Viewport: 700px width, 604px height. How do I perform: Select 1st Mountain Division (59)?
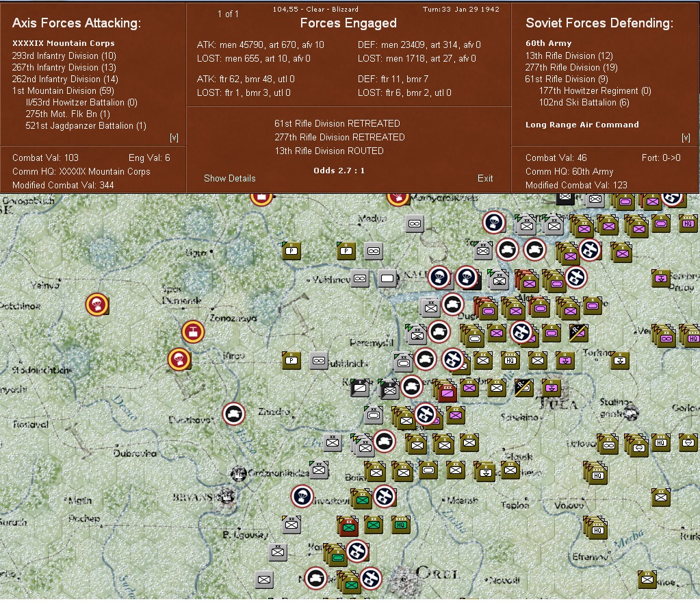click(x=63, y=90)
